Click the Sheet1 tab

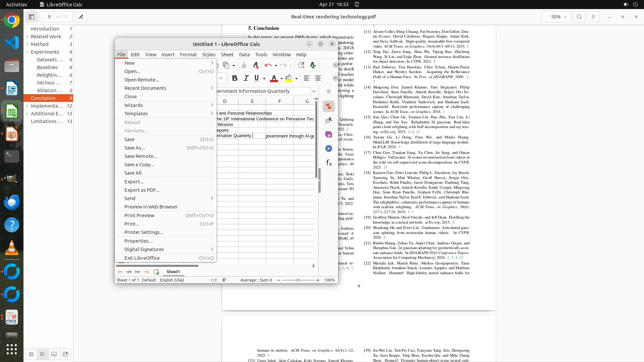tap(173, 272)
